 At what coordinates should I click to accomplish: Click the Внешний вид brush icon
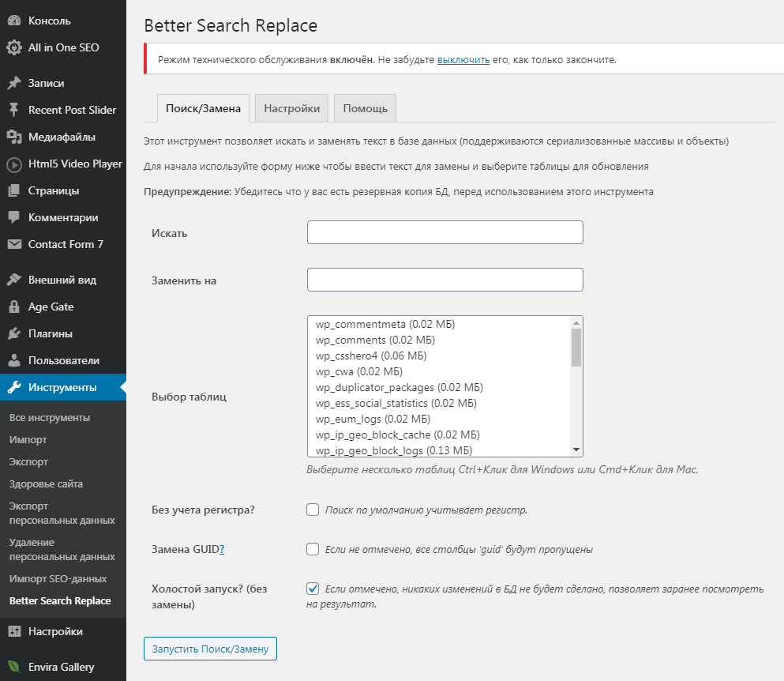14,280
